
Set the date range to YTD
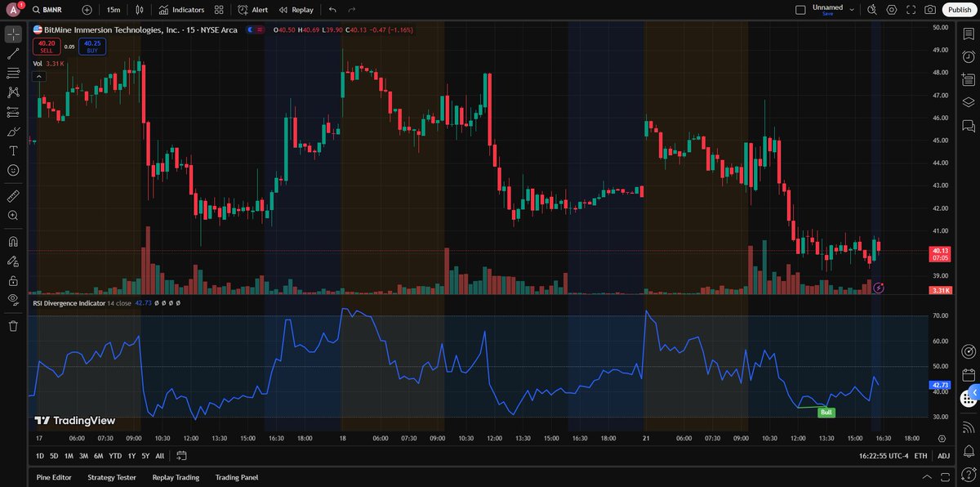(115, 456)
